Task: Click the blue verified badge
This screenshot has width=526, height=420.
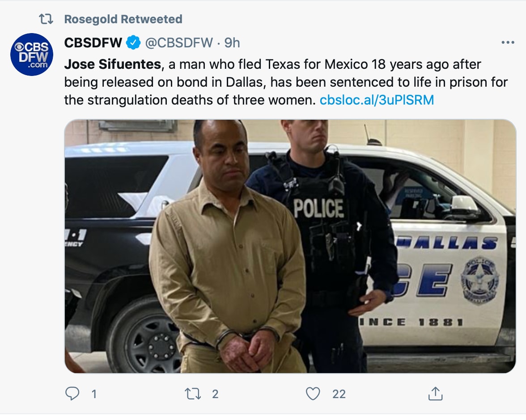Action: [133, 43]
